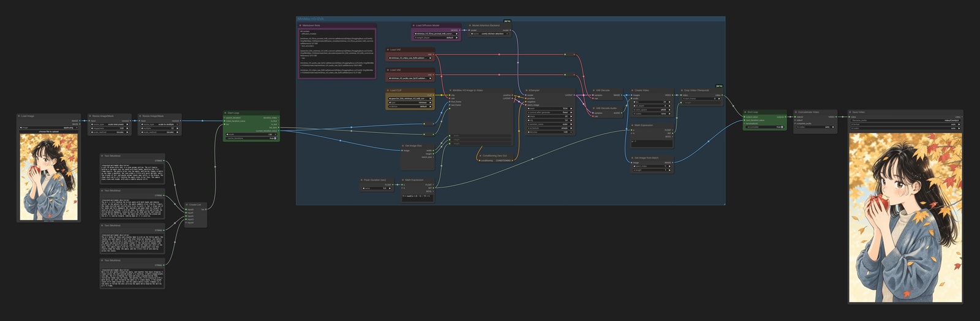
Task: Increase the fps value in Create Video
Action: click(671, 102)
